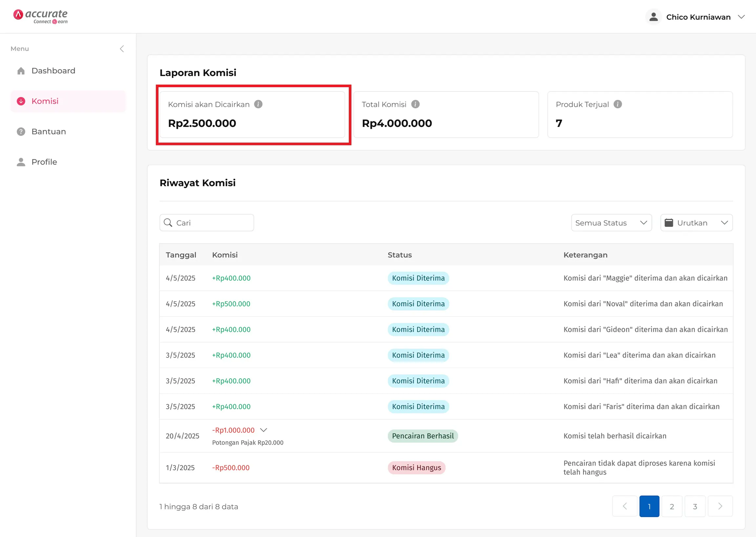Image resolution: width=756 pixels, height=537 pixels.
Task: Click the Accurate Connect & earn logo
Action: [40, 16]
